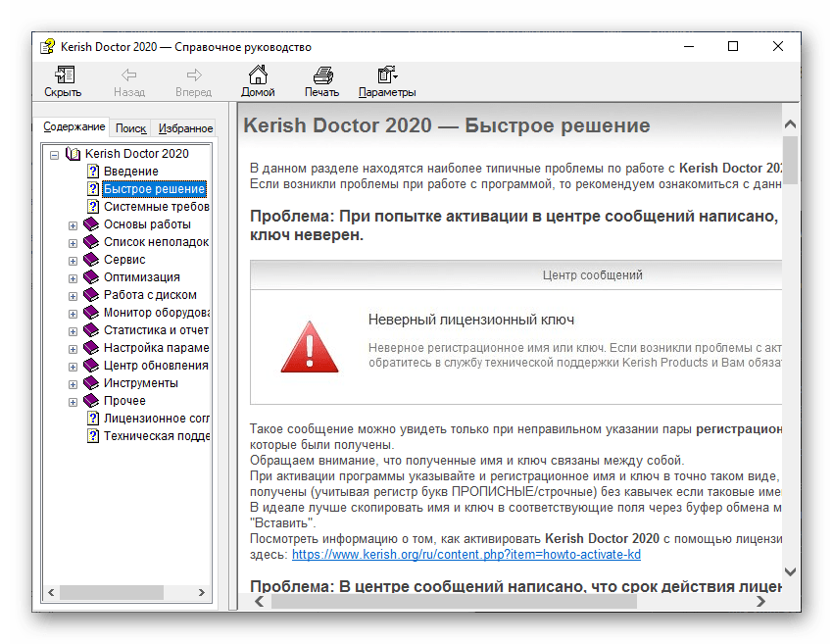Image resolution: width=833 pixels, height=644 pixels.
Task: Click the help file icon in title bar
Action: pos(47,47)
